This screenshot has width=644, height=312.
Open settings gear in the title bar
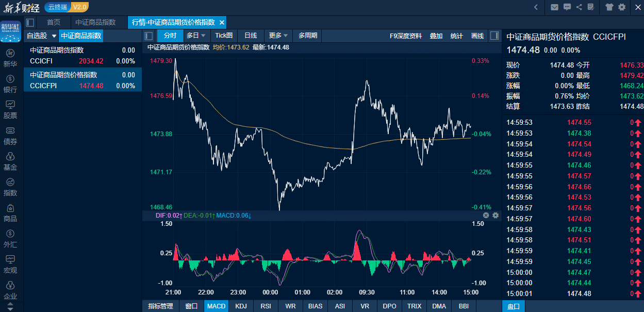[622, 7]
